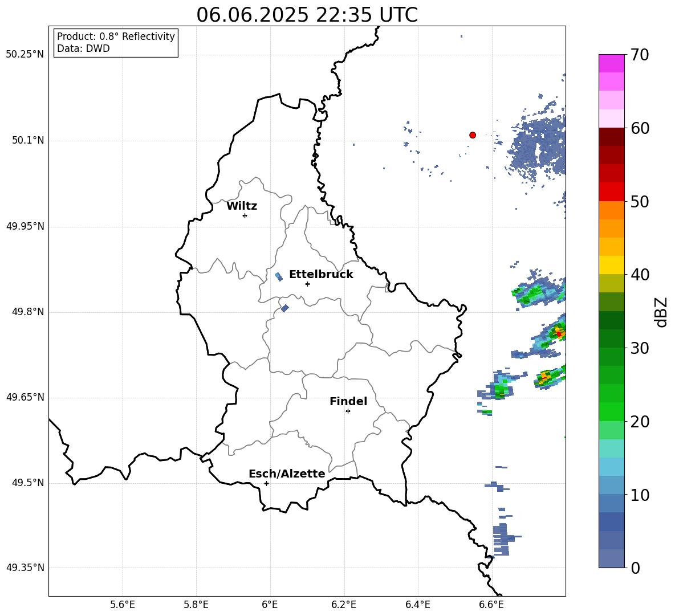Click the Esch/Alzette station cross marker
The height and width of the screenshot is (616, 675).
click(266, 483)
